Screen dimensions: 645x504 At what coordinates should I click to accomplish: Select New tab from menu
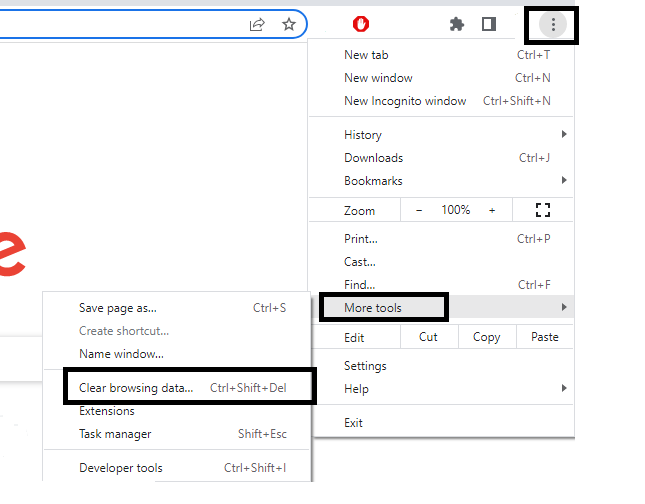point(441,55)
